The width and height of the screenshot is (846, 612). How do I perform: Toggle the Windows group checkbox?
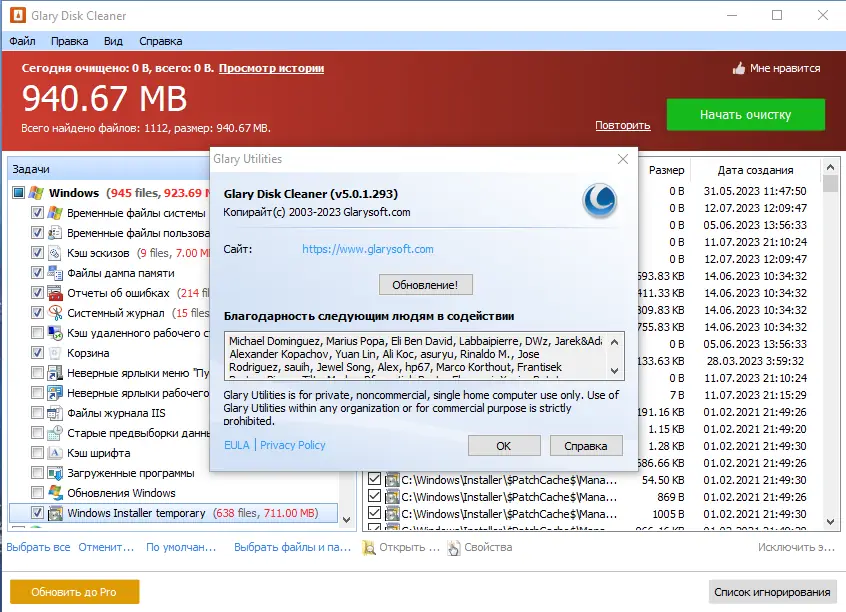click(18, 193)
